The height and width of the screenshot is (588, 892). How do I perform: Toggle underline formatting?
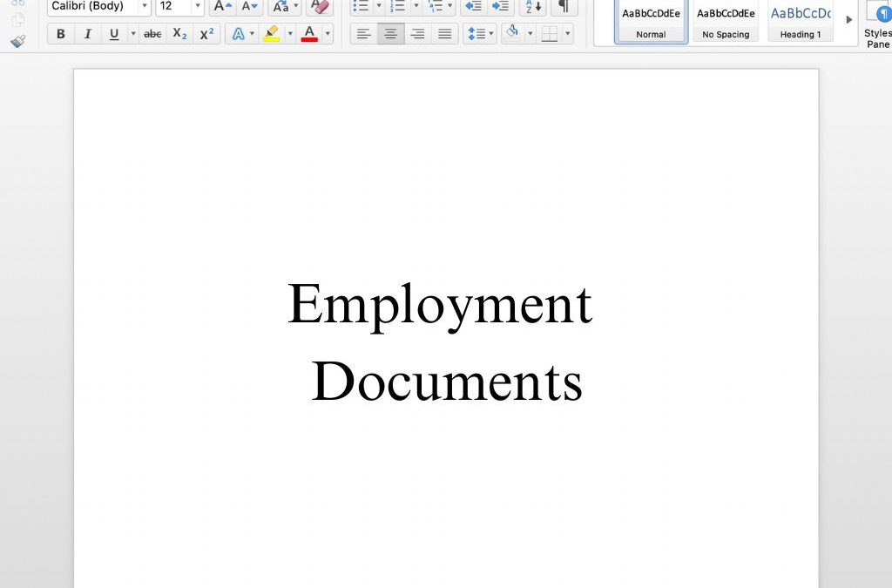[114, 34]
